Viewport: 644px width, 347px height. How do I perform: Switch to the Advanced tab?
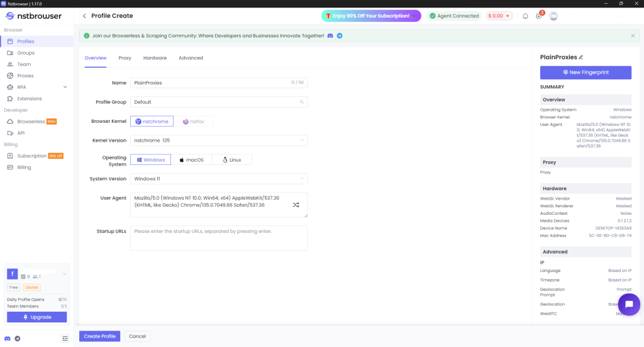191,58
